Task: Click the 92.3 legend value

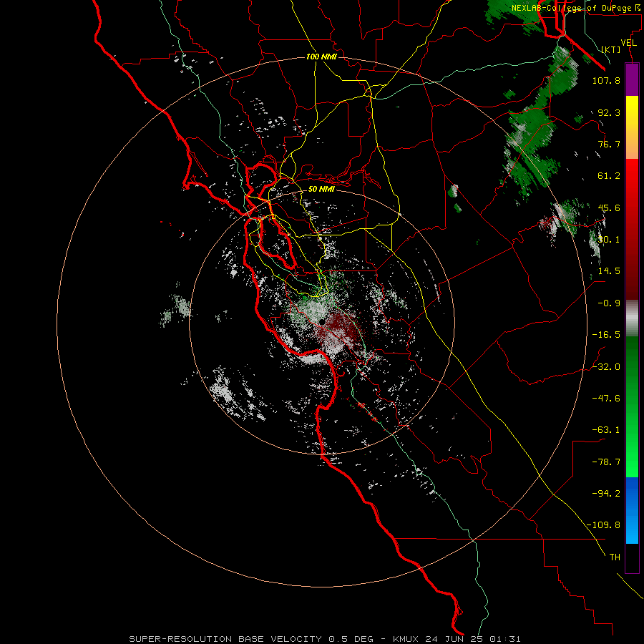Action: [x=609, y=112]
